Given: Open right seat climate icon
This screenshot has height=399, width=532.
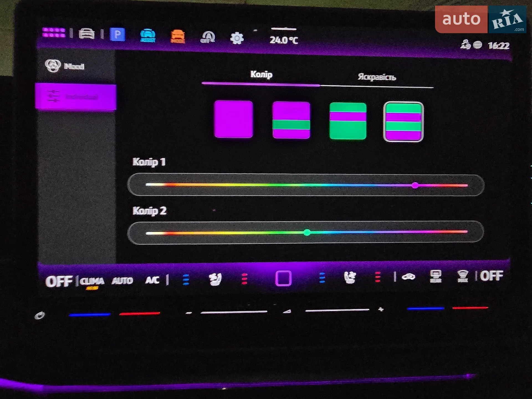Looking at the screenshot, I should point(350,277).
